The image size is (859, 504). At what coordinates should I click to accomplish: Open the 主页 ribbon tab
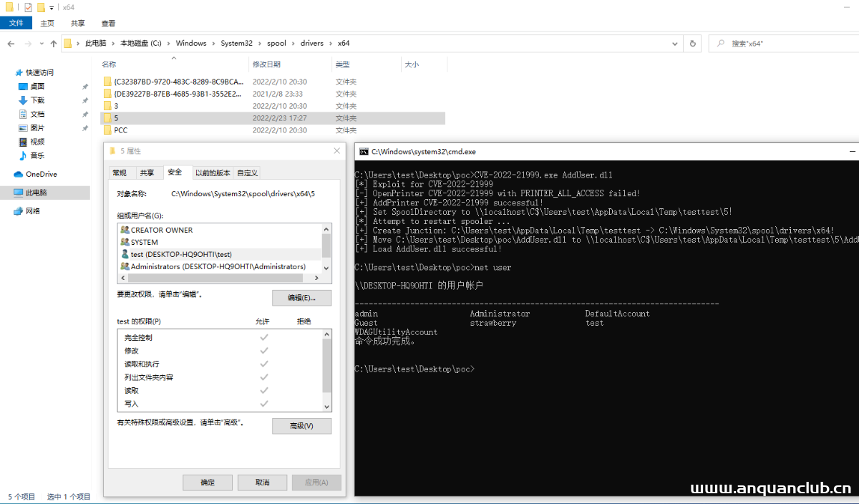[47, 23]
